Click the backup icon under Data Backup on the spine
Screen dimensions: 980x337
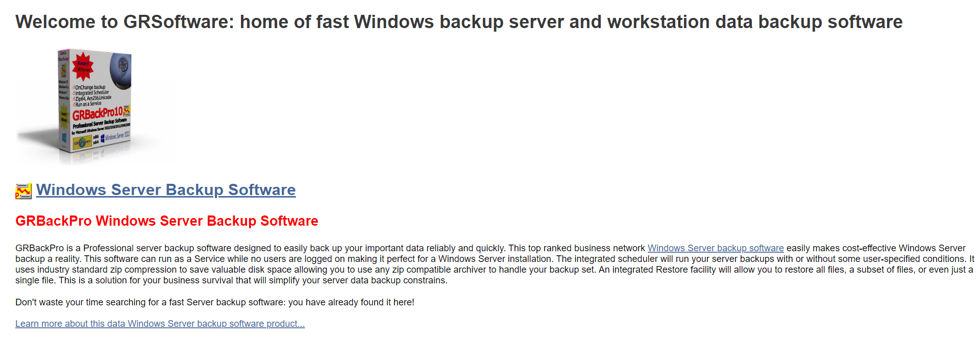pos(64,70)
